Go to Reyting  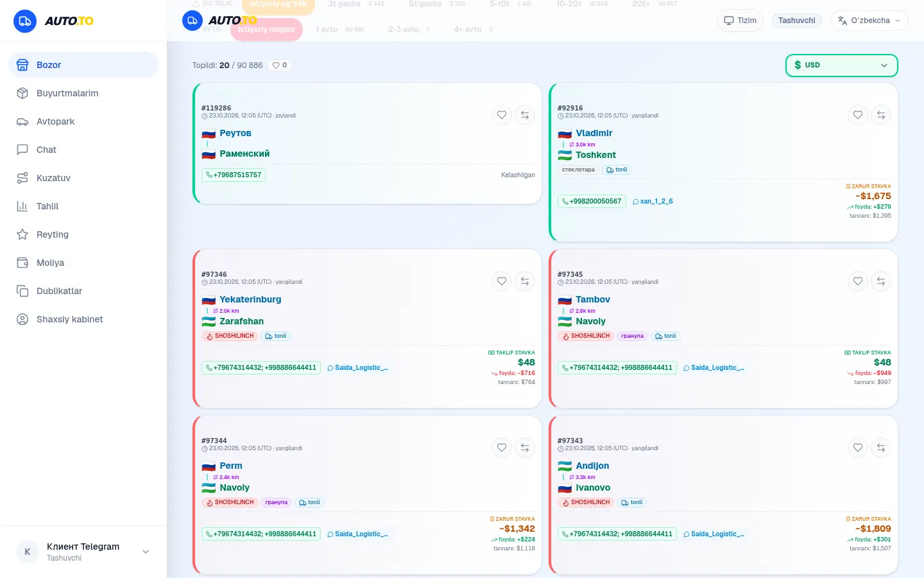click(83, 234)
